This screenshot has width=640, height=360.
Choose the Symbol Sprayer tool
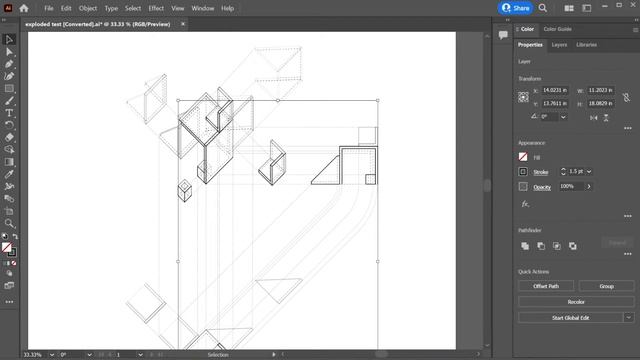coord(9,187)
